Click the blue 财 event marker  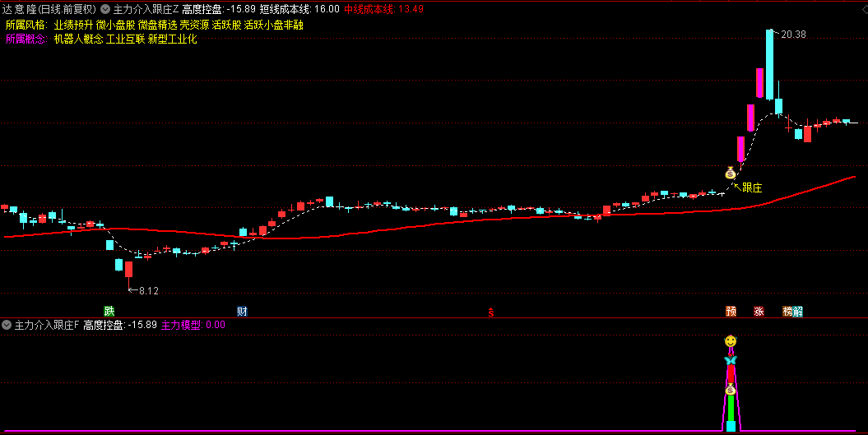[x=242, y=311]
